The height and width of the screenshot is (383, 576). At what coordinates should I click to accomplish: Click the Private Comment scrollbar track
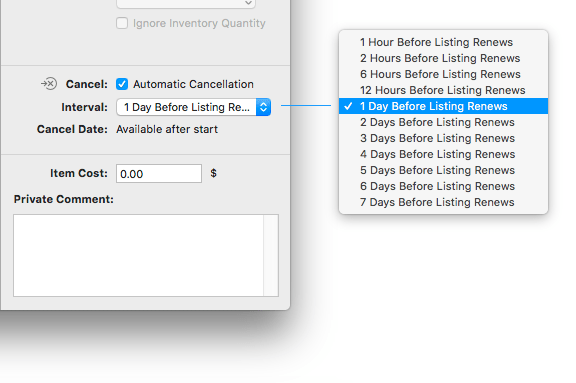[x=271, y=255]
